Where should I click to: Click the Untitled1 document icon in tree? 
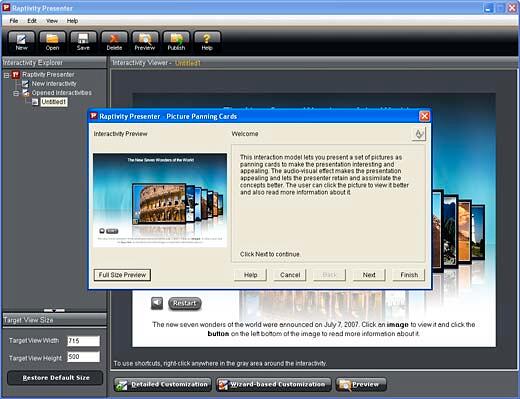pyautogui.click(x=35, y=102)
